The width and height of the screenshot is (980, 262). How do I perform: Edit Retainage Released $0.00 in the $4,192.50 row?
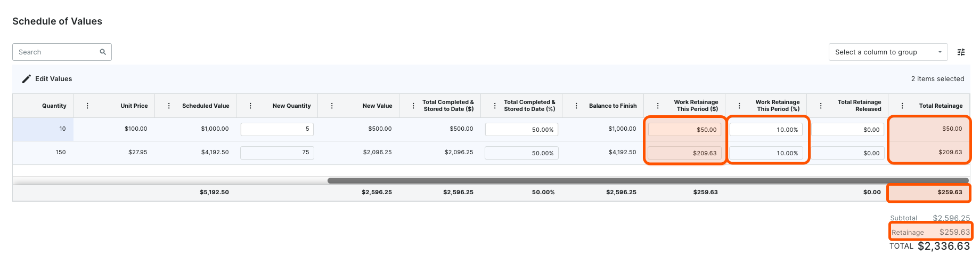pyautogui.click(x=847, y=153)
